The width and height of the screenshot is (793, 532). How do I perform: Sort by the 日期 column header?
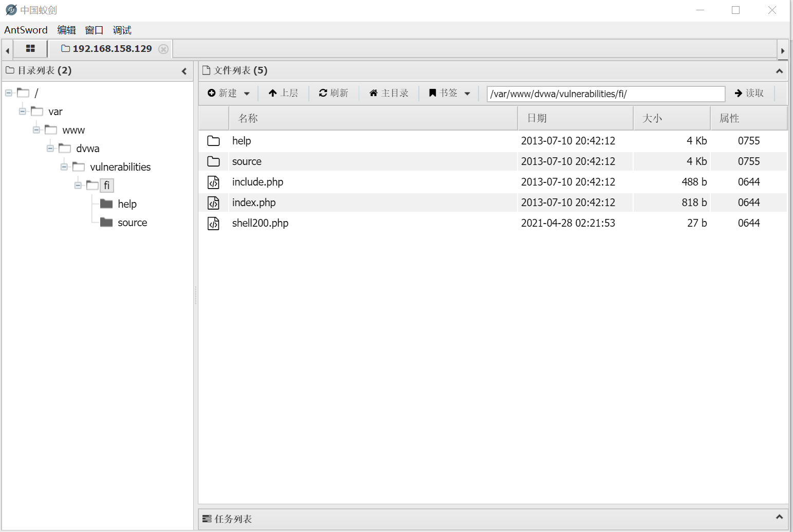click(576, 118)
